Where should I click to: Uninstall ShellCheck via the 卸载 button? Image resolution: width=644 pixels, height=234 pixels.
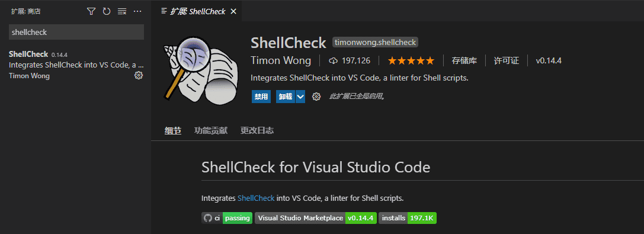pyautogui.click(x=286, y=97)
